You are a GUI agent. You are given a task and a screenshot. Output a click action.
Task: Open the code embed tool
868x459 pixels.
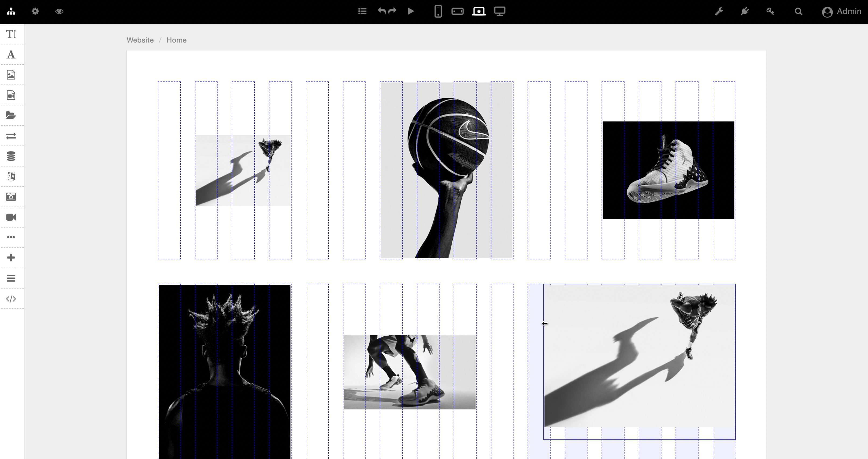point(11,299)
